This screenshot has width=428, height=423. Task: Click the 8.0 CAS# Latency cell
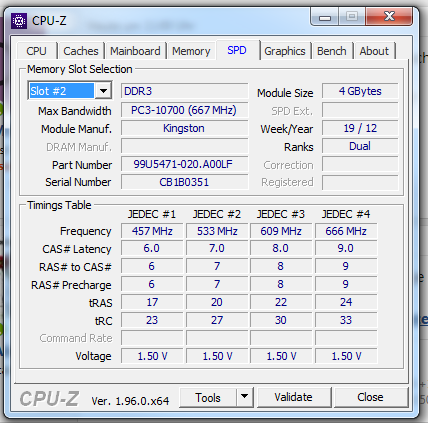click(281, 248)
